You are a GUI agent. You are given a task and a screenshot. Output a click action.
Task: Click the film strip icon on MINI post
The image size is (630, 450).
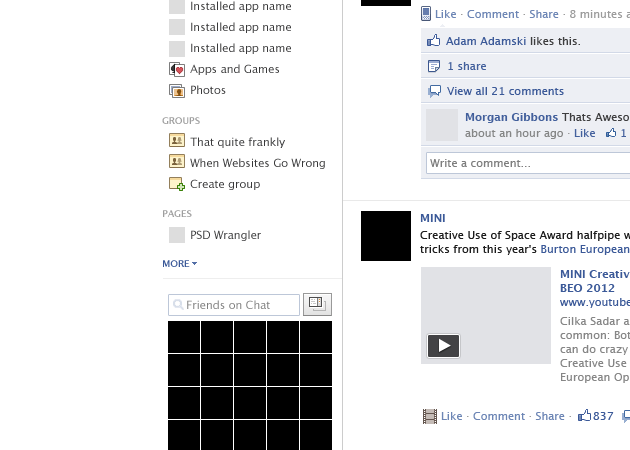point(430,416)
